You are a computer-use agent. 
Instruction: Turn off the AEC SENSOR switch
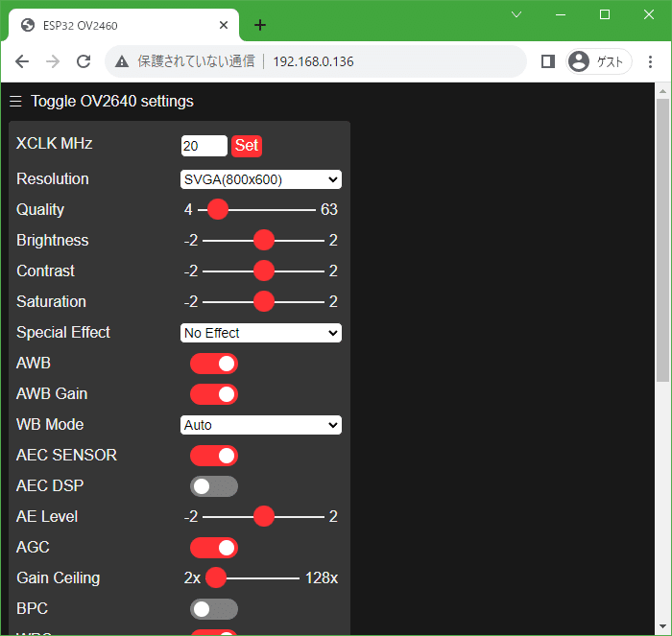point(214,456)
